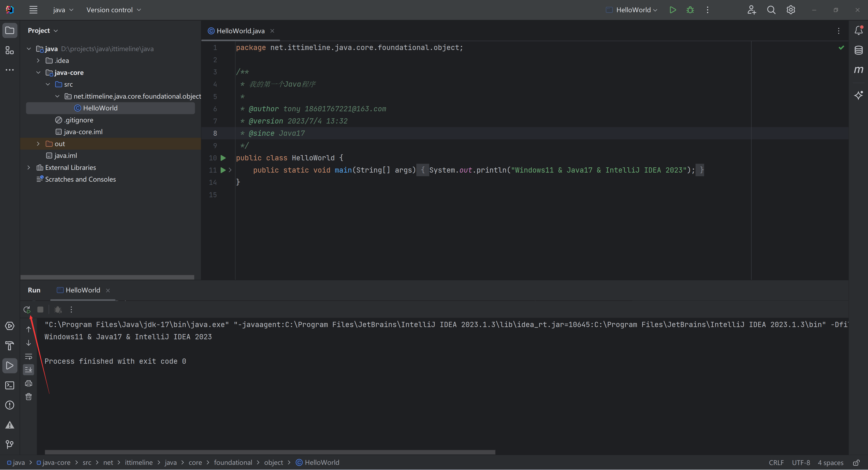Close the HelloWorld run tab
The image size is (868, 470).
(x=108, y=290)
